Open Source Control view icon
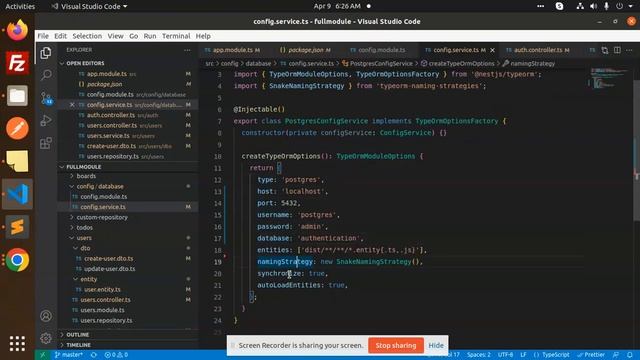This screenshot has width=640, height=360. [x=46, y=98]
